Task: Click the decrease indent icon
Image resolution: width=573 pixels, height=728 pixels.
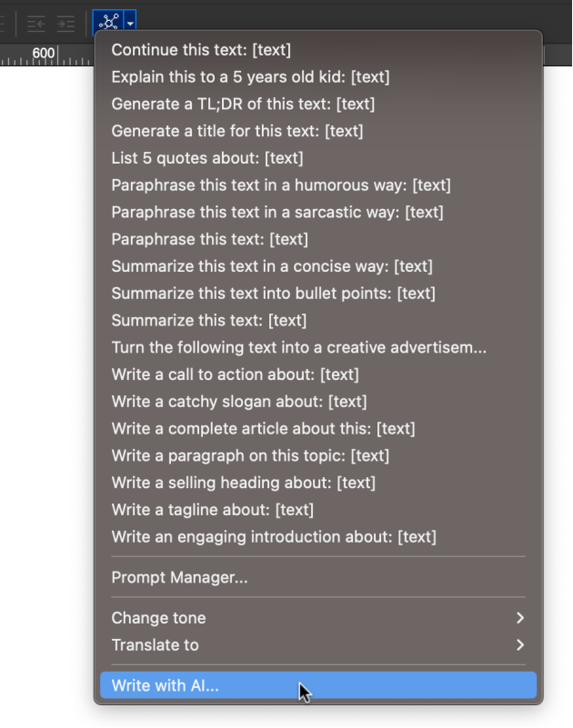Action: pos(35,23)
